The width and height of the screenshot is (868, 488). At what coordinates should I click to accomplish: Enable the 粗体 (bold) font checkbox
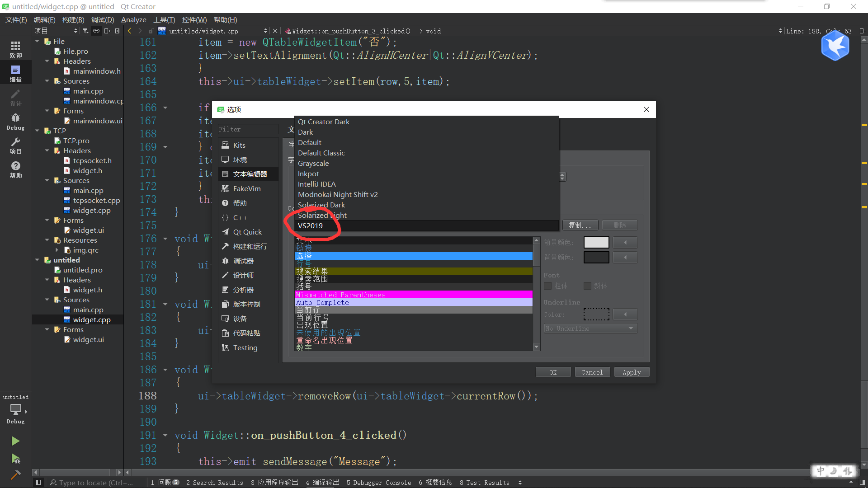click(x=547, y=286)
